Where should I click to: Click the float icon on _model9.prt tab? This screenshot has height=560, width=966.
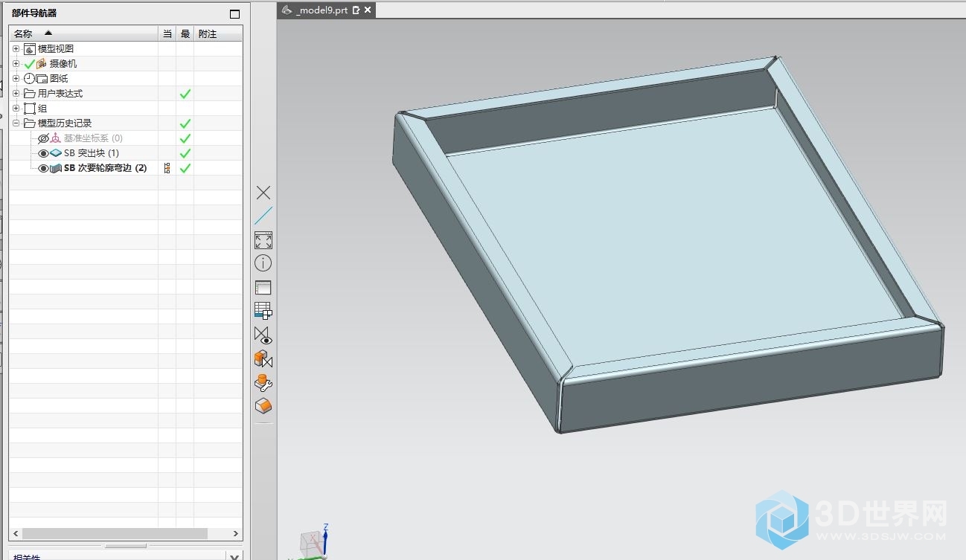click(356, 10)
